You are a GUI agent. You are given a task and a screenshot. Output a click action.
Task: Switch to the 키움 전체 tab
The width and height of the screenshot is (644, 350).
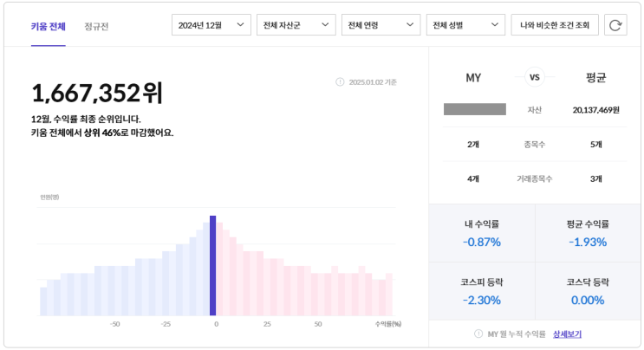pos(48,26)
